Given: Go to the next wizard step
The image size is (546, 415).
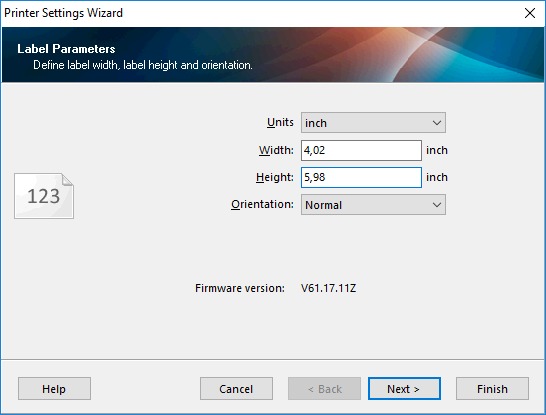Looking at the screenshot, I should click(x=404, y=389).
